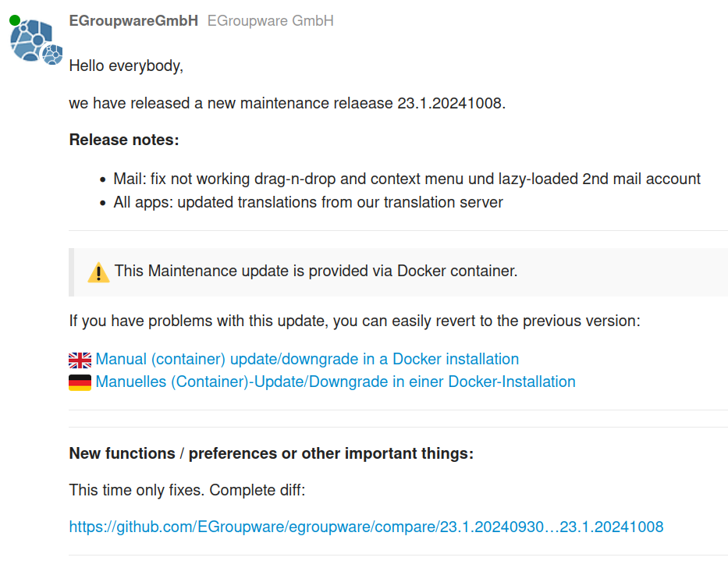
Task: Click the All apps updated translations bullet
Action: point(308,203)
